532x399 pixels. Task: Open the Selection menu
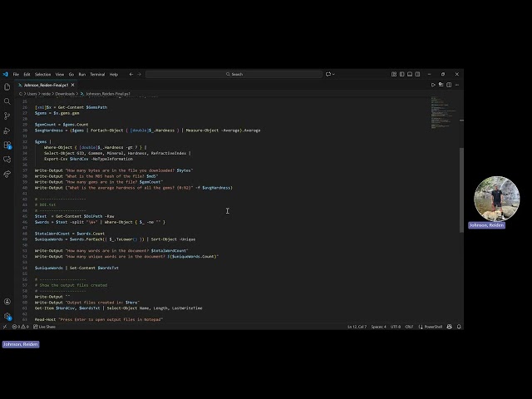pos(42,74)
